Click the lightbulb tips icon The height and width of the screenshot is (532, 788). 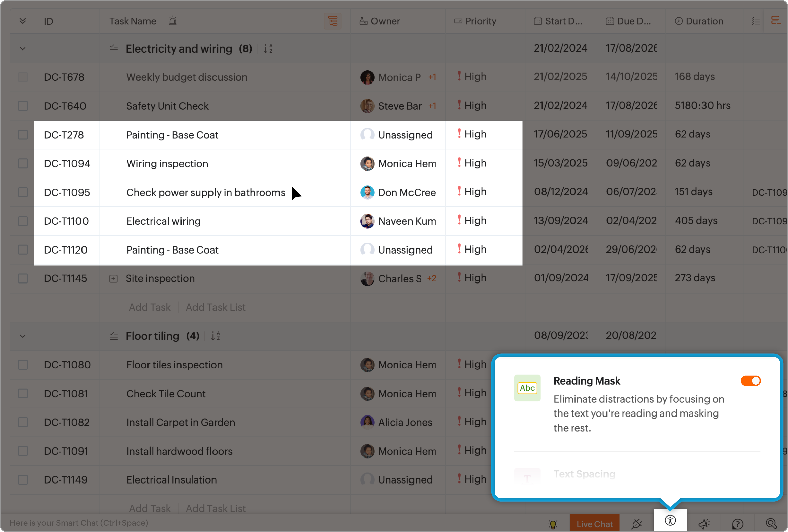[x=553, y=524]
